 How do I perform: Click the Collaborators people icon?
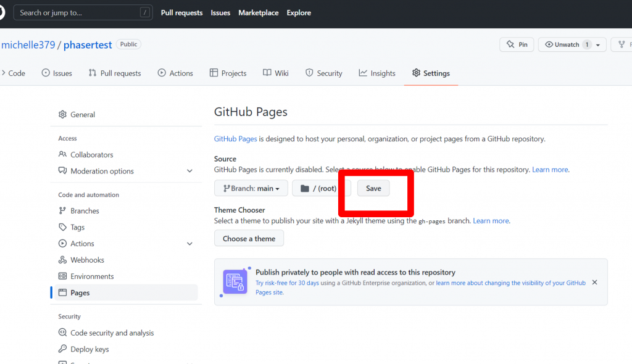(62, 154)
